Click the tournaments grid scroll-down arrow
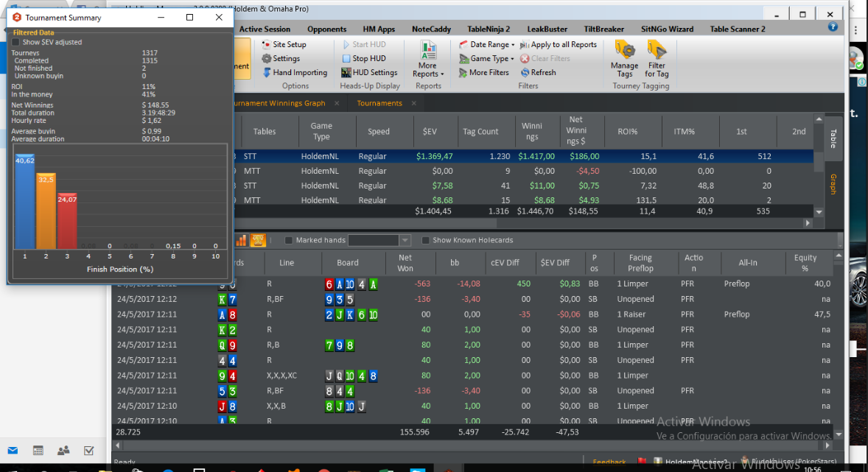 (x=819, y=213)
